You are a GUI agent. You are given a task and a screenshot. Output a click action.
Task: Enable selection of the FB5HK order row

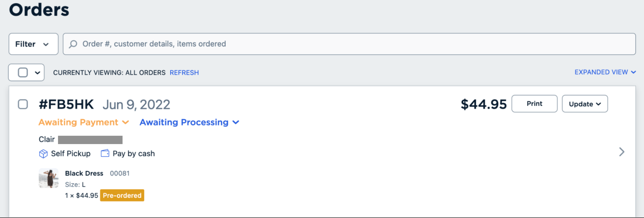23,105
